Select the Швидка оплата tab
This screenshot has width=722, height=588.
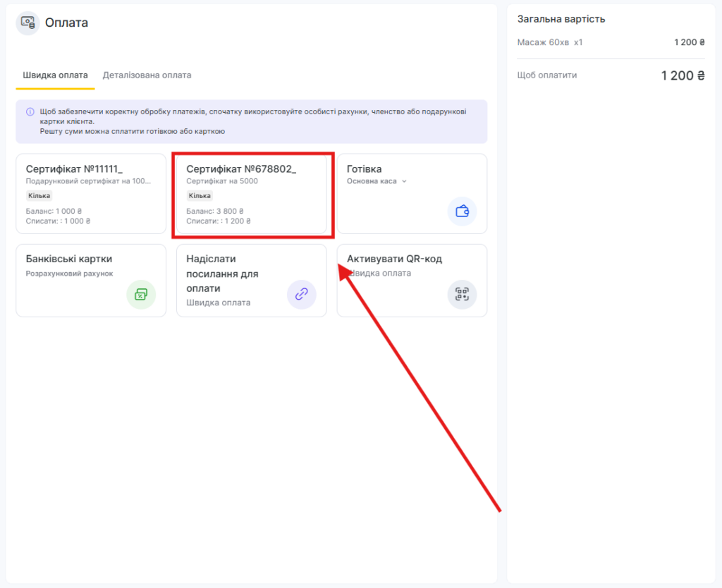tap(55, 75)
